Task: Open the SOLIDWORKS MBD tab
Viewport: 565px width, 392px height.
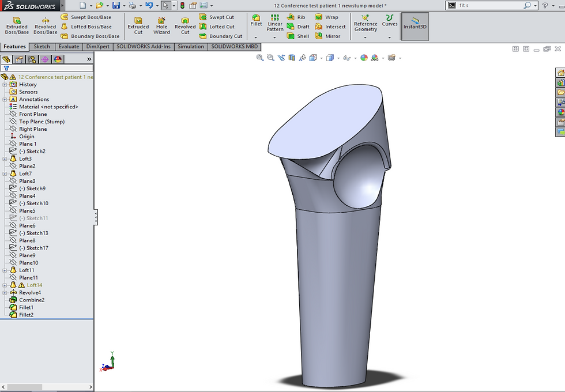Action: [234, 47]
